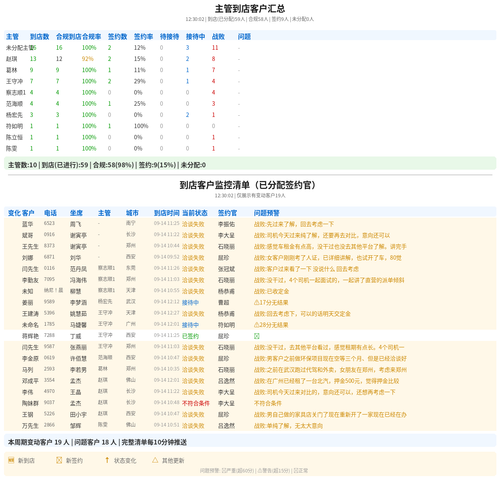The image size is (500, 493).
Task: Select the 合规率 column header
Action: (92, 37)
